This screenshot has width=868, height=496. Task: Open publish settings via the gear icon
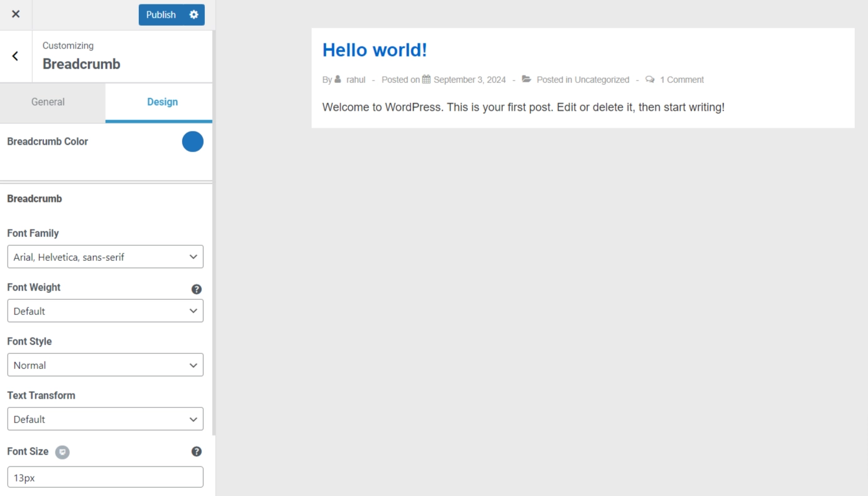(194, 14)
